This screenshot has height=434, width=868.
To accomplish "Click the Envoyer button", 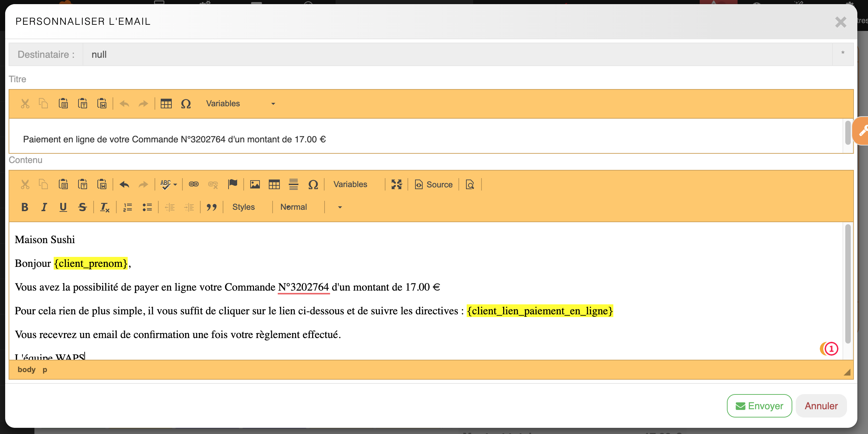I will (x=759, y=406).
